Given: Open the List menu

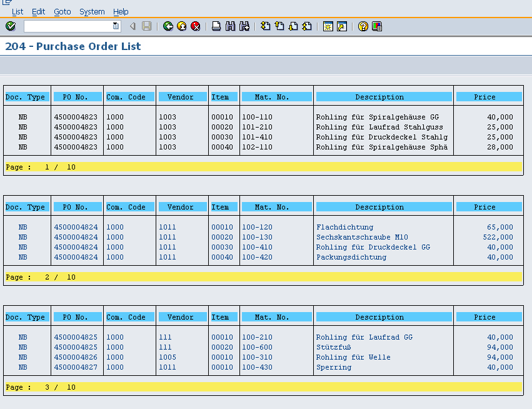Looking at the screenshot, I should pyautogui.click(x=18, y=12).
